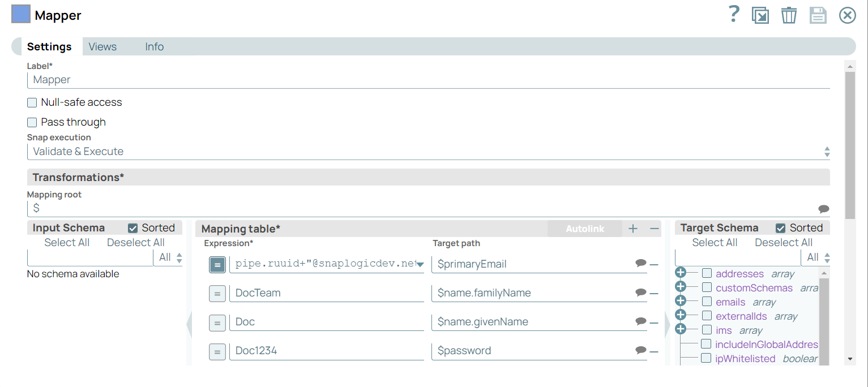Add a new mapping table row with plus
The image size is (868, 387).
[x=633, y=229]
